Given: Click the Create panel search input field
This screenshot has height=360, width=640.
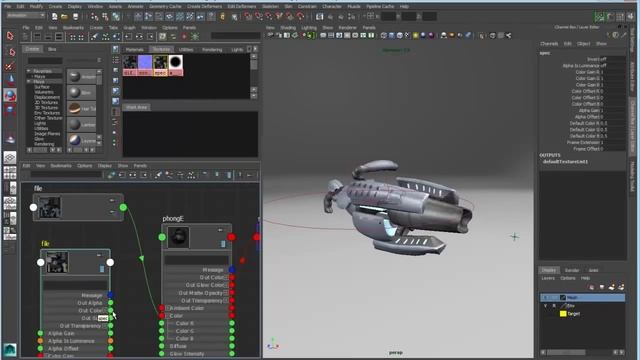Looking at the screenshot, I should click(44, 60).
